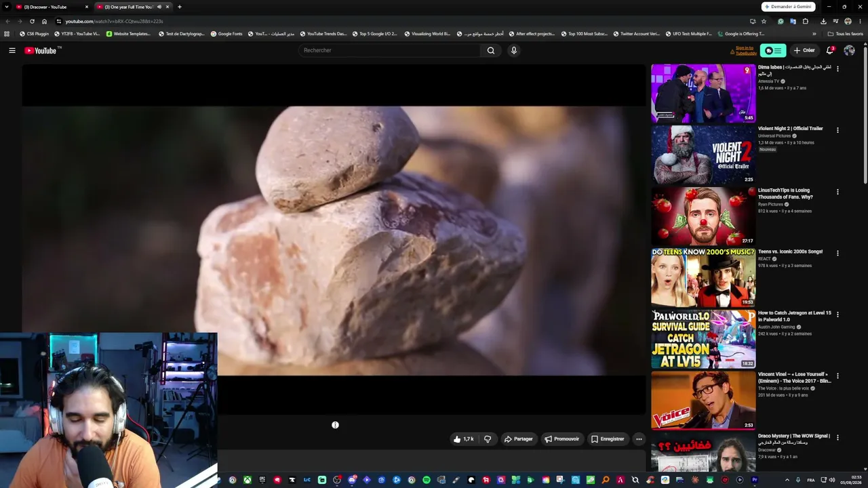The width and height of the screenshot is (868, 488).
Task: Open the Créer upload menu
Action: pyautogui.click(x=804, y=50)
